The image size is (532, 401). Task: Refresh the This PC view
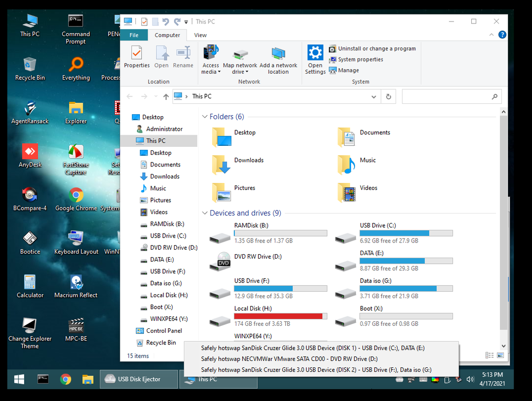pyautogui.click(x=389, y=97)
